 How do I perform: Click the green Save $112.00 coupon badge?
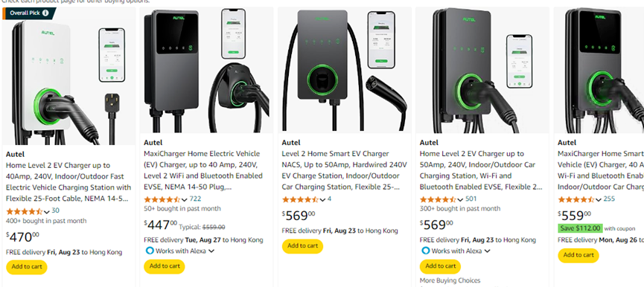(580, 228)
